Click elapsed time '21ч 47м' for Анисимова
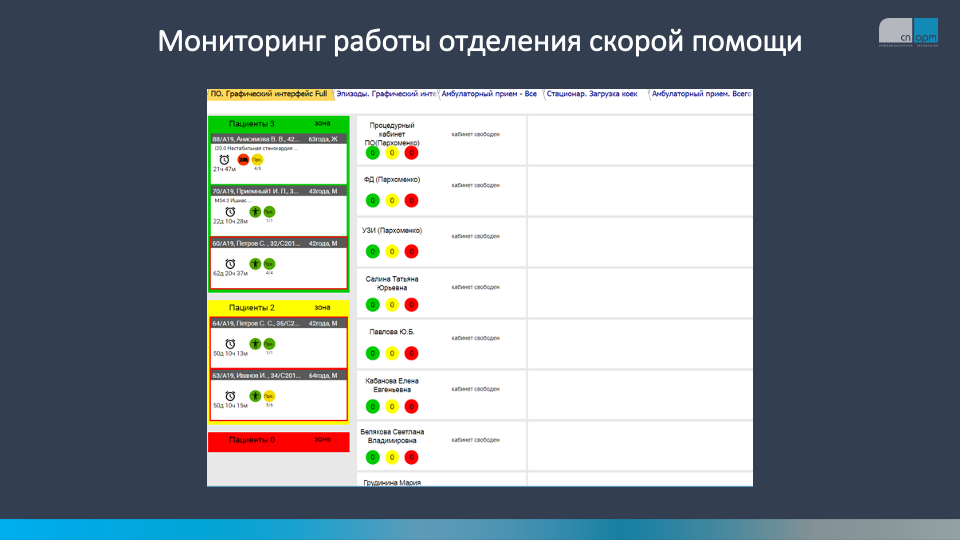Screen dimensions: 960x540 coord(224,170)
